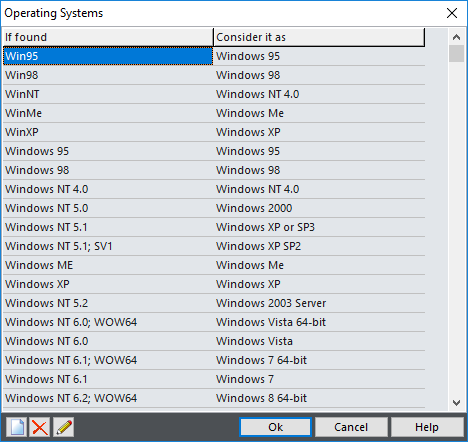Close the Operating Systems dialog

[x=452, y=13]
